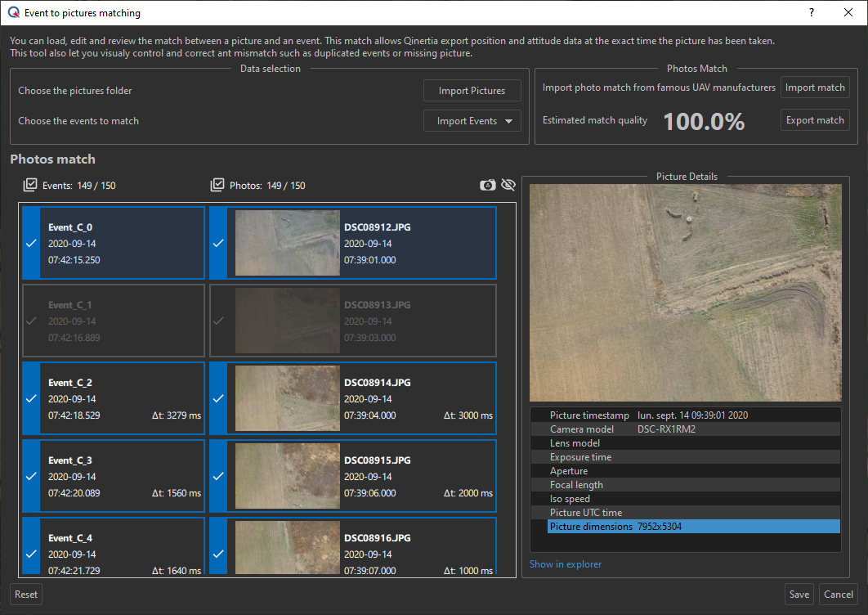
Task: Uncheck the DSC08914.JPG photo checkmark
Action: pos(217,398)
